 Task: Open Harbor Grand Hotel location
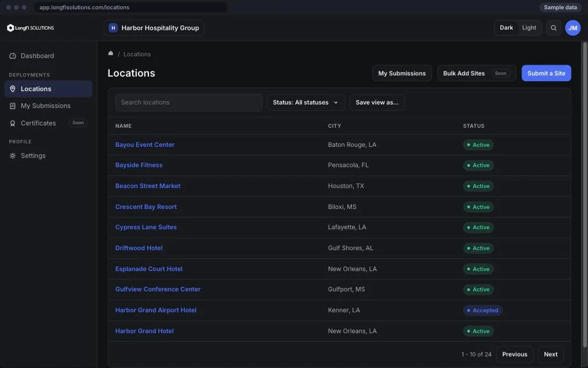point(144,331)
